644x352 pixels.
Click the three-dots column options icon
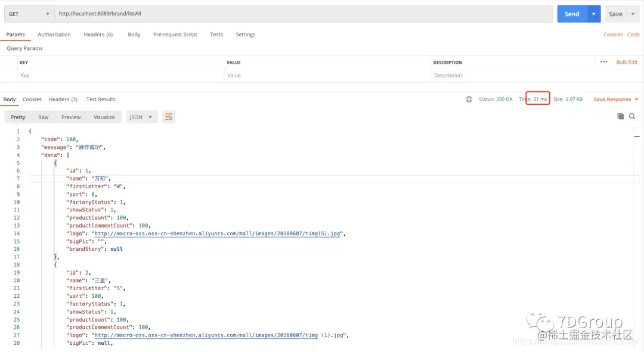click(603, 62)
